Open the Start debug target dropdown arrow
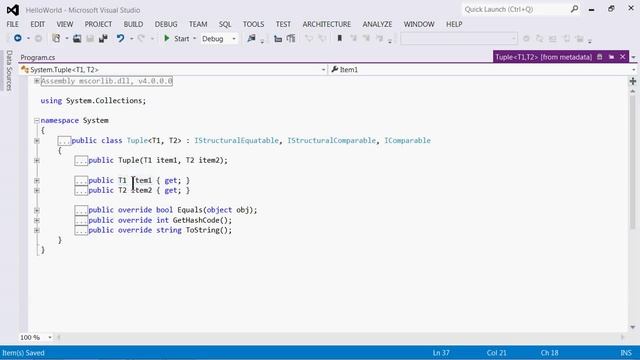Image resolution: width=640 pixels, height=360 pixels. 194,39
